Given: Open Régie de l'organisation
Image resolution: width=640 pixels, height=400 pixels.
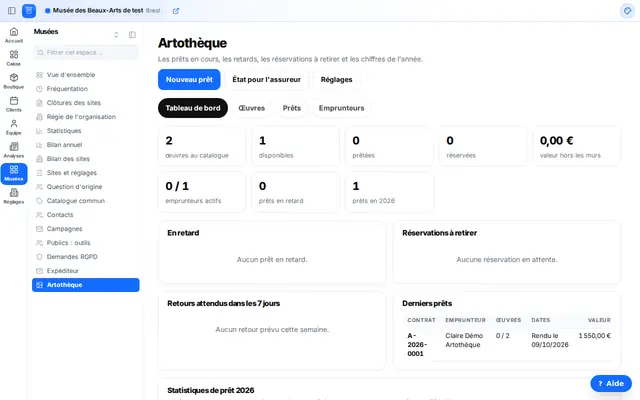Looking at the screenshot, I should point(86,117).
